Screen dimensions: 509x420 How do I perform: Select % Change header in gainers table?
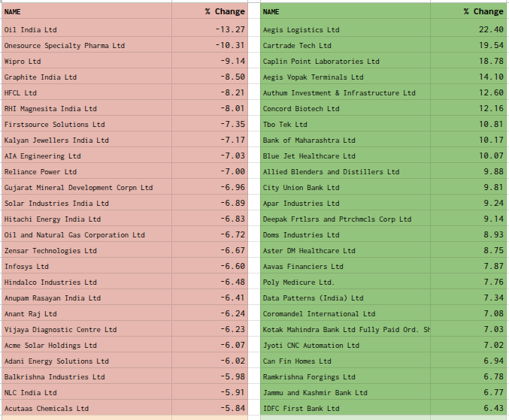tap(468, 11)
